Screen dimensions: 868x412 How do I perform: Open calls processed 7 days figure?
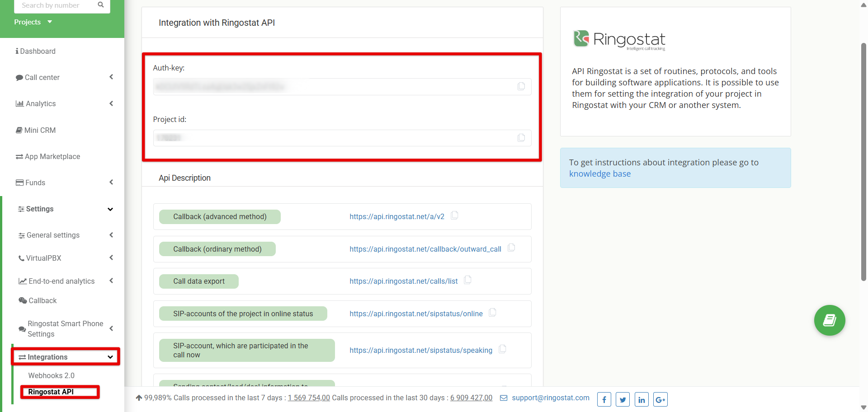tap(309, 398)
